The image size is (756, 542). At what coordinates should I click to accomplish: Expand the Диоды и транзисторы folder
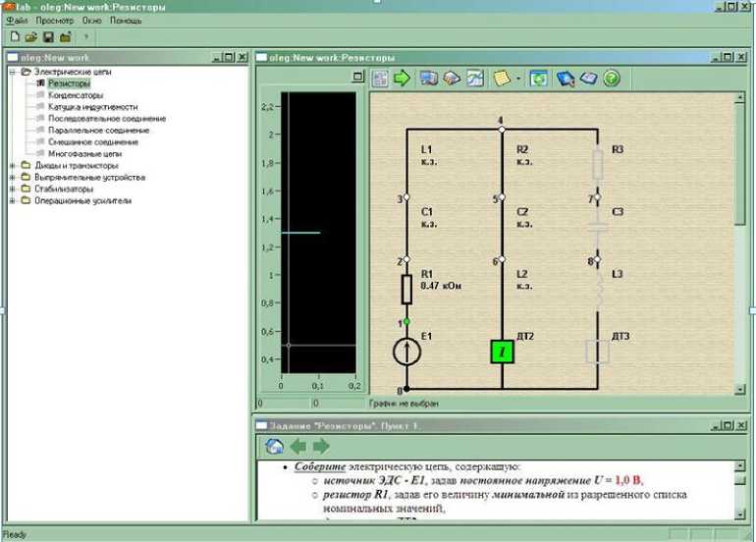click(12, 166)
